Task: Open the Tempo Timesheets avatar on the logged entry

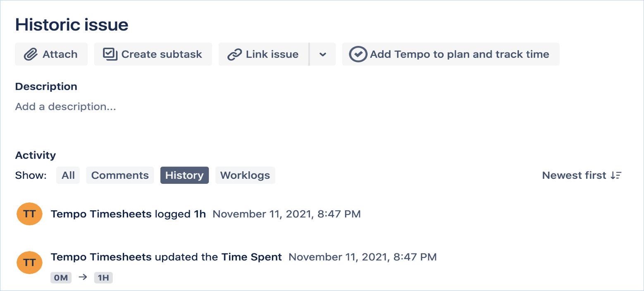Action: [x=29, y=214]
